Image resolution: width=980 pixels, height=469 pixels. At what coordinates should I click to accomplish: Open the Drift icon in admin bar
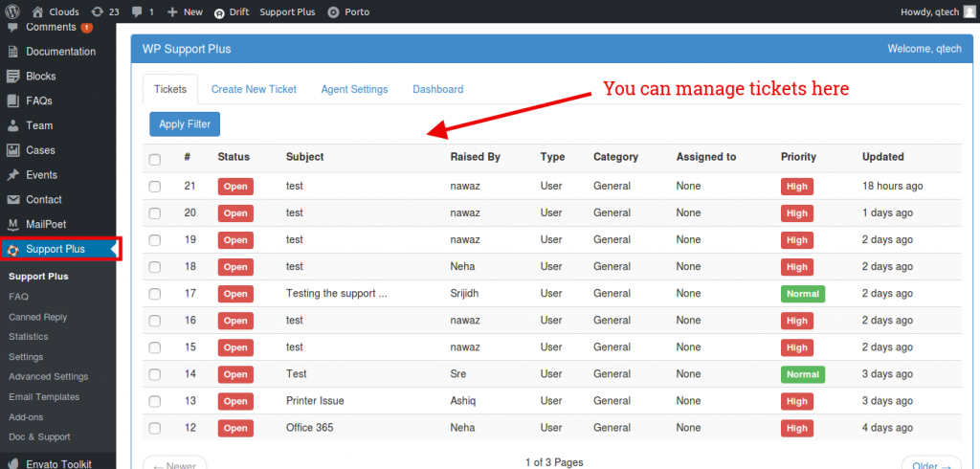(x=219, y=12)
